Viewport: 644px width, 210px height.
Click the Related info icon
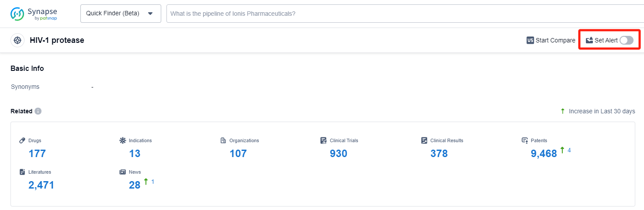point(38,111)
